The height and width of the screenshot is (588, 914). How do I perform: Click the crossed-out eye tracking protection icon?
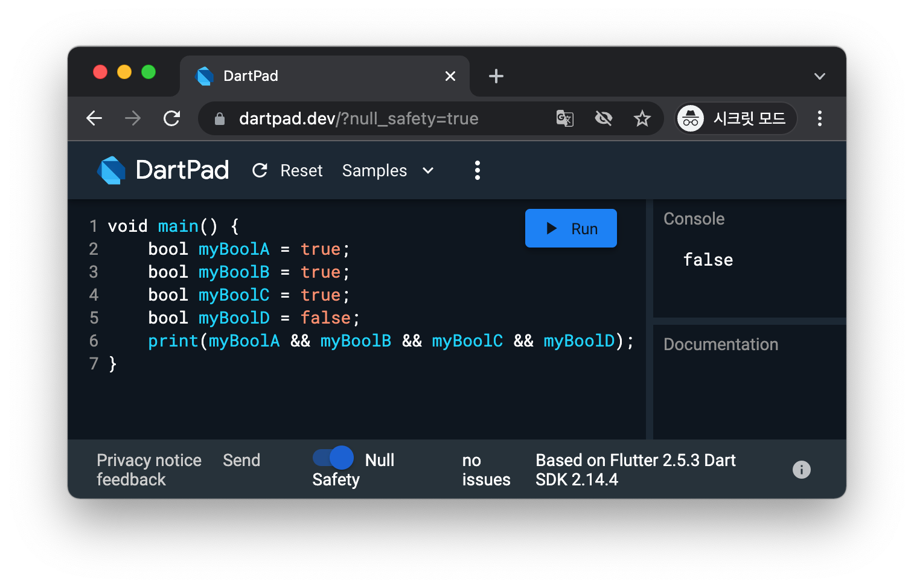tap(604, 118)
